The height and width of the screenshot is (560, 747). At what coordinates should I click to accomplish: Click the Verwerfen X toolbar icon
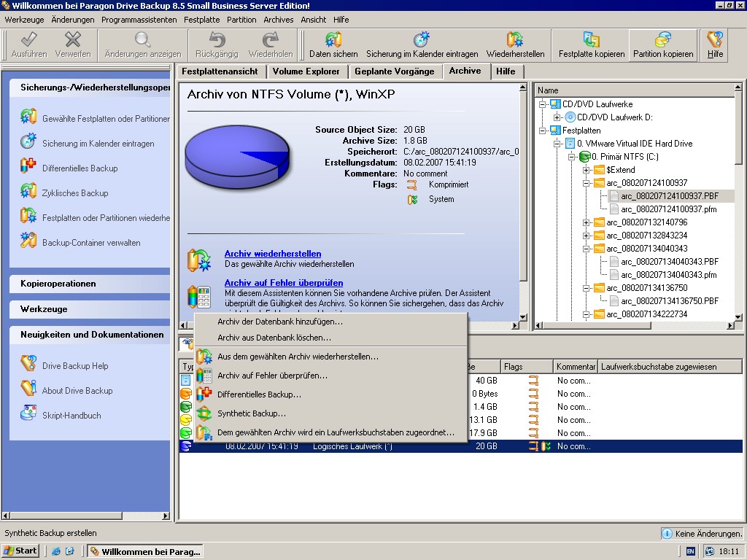coord(73,39)
